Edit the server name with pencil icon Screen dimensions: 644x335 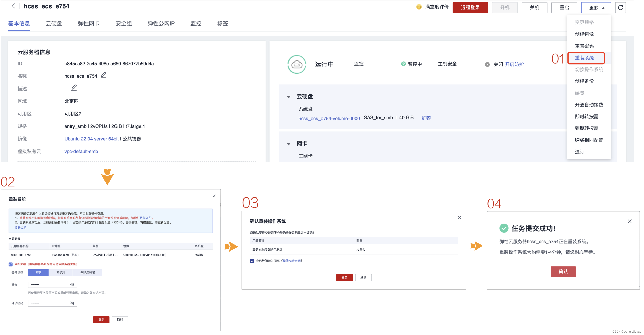click(x=104, y=75)
